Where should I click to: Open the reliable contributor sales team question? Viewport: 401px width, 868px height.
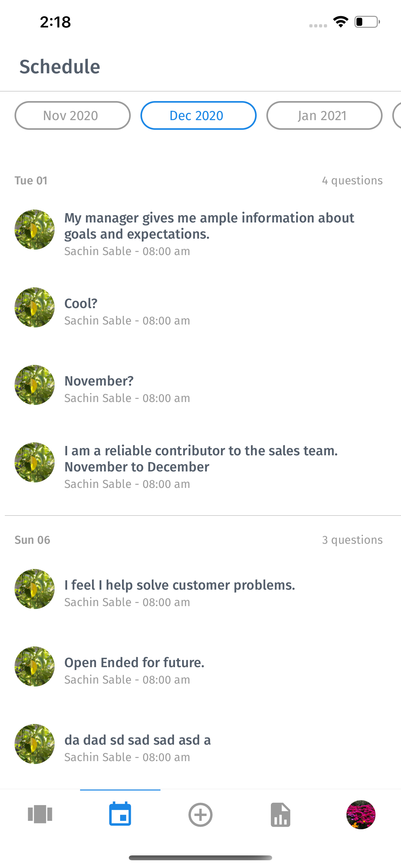click(201, 467)
